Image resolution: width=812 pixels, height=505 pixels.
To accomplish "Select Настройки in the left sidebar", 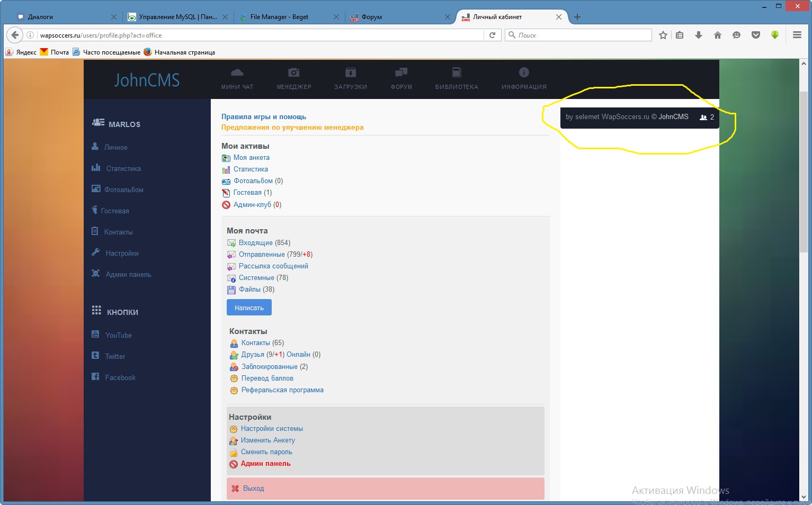I will click(x=122, y=254).
